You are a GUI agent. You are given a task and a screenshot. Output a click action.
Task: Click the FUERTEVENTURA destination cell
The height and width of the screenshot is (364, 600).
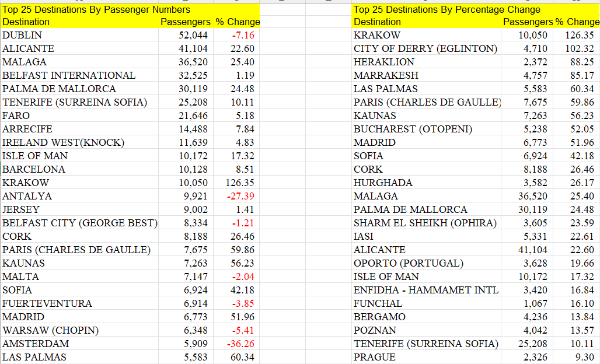coord(79,303)
